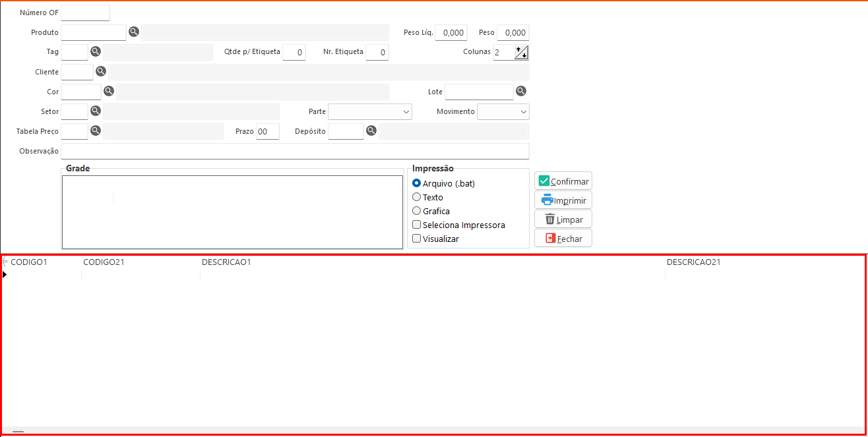Select the Grafica radio button

tap(416, 211)
